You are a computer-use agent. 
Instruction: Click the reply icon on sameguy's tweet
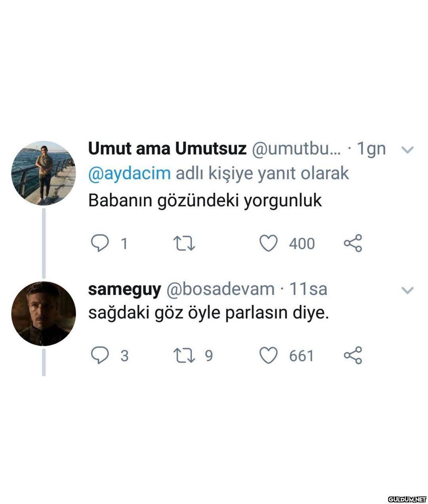pos(99,355)
